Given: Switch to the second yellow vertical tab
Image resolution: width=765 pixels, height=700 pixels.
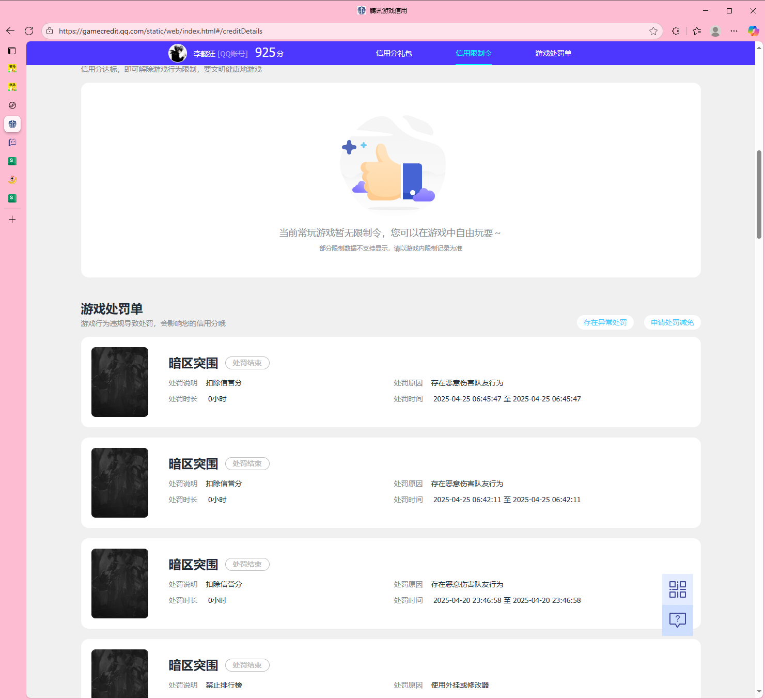Looking at the screenshot, I should click(12, 87).
